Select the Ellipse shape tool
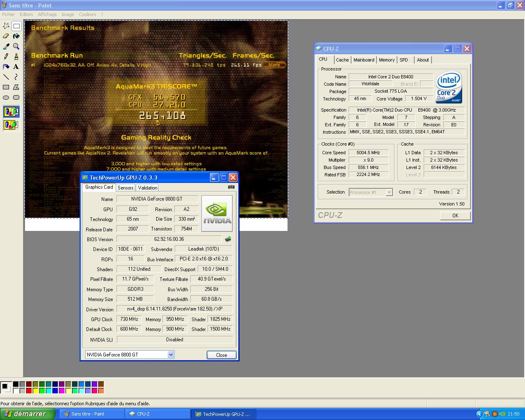The height and width of the screenshot is (420, 525). pos(6,97)
